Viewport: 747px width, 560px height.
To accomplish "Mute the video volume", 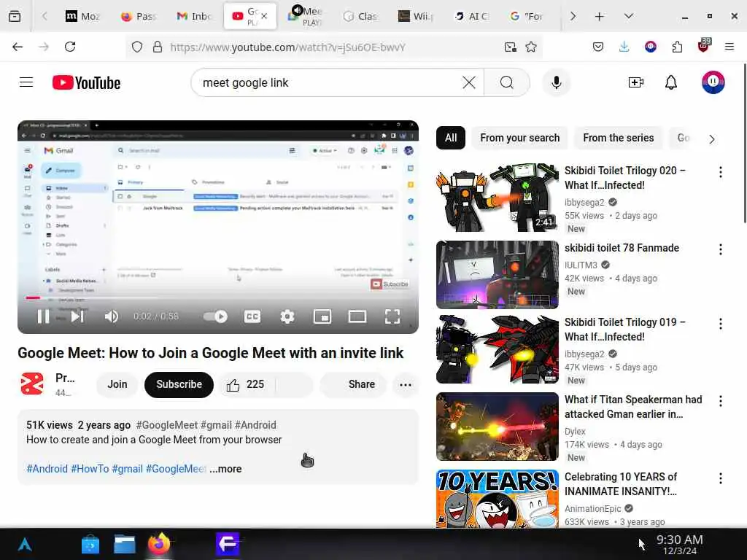I will tap(111, 316).
